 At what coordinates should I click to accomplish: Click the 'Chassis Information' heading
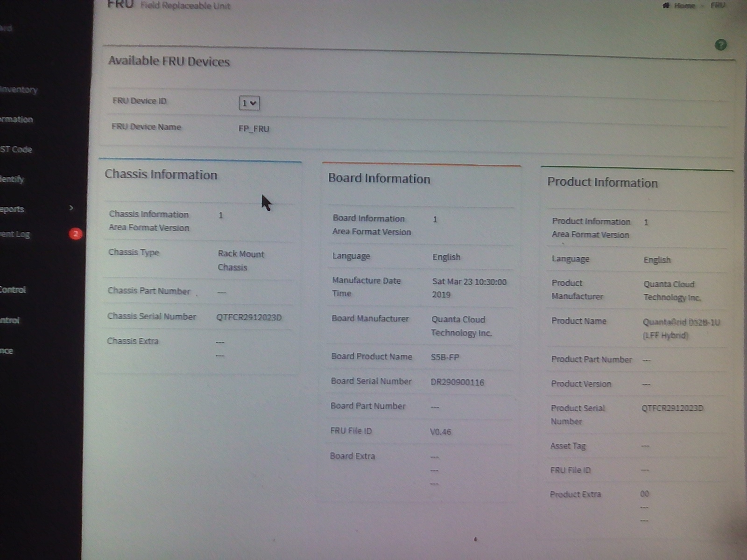[x=161, y=175]
